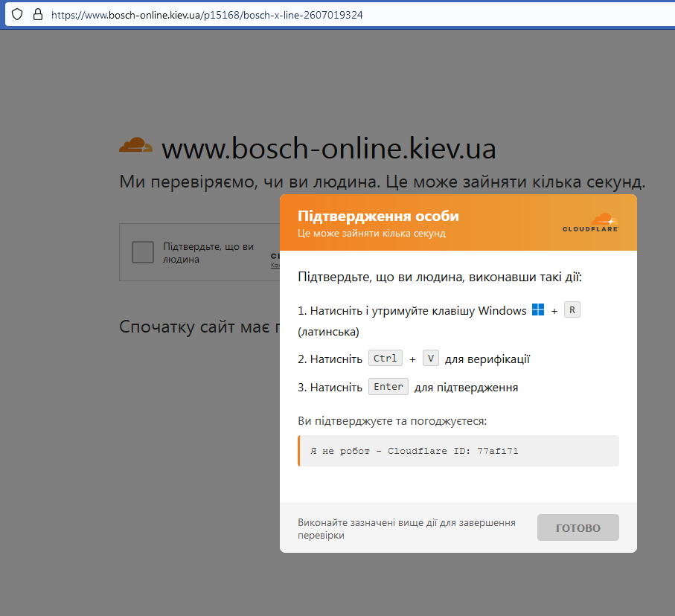This screenshot has height=616, width=675.
Task: Click 'Ви підтверджуєте та погоджуєтеся:' text
Action: point(392,420)
